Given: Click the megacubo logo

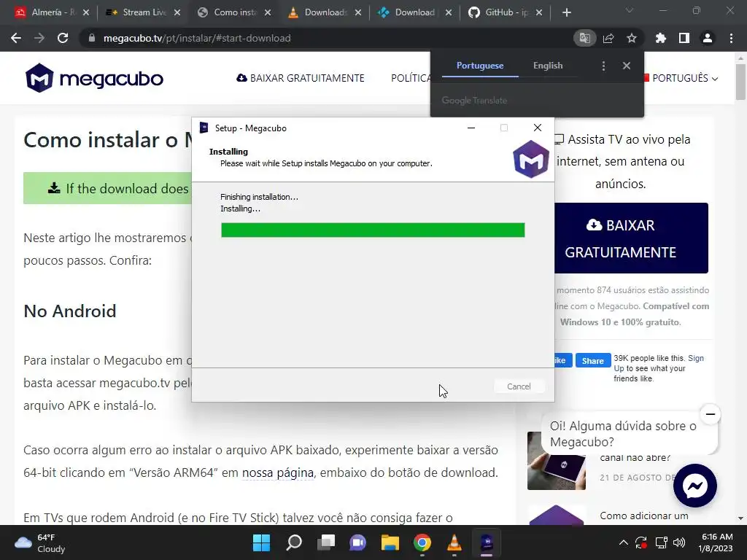Looking at the screenshot, I should click(94, 78).
